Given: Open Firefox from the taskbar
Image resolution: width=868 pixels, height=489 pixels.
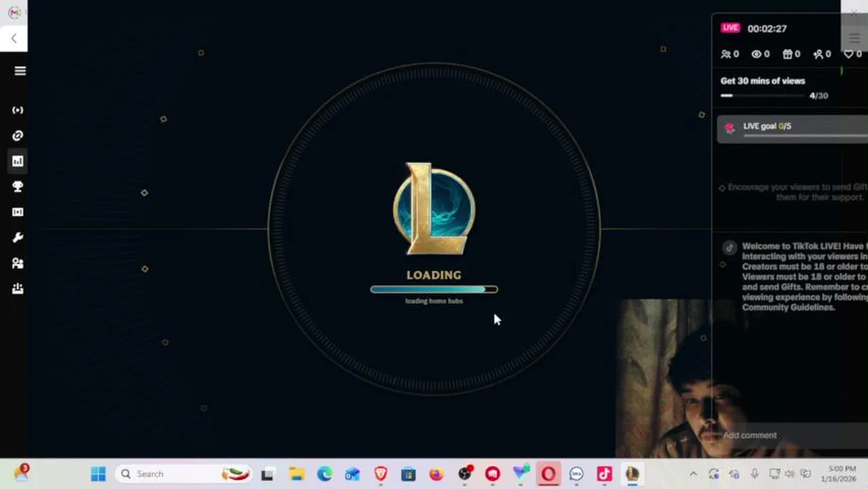Looking at the screenshot, I should tap(437, 474).
